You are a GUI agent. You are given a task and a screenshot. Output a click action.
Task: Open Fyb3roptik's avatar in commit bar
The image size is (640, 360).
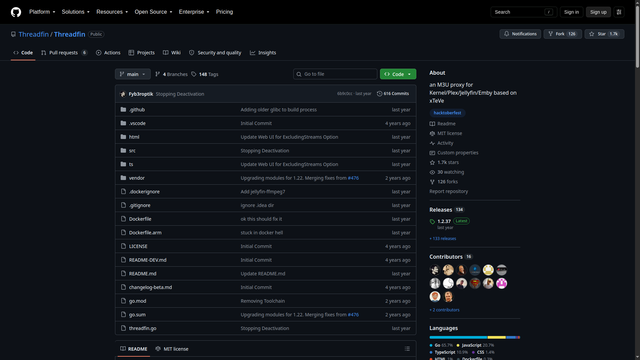[x=123, y=94]
